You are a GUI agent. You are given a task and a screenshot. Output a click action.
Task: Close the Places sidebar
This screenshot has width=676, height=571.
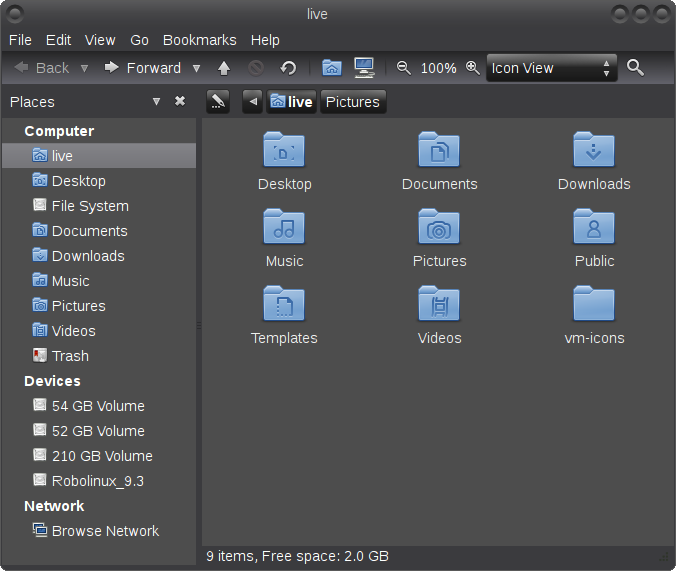tap(180, 101)
